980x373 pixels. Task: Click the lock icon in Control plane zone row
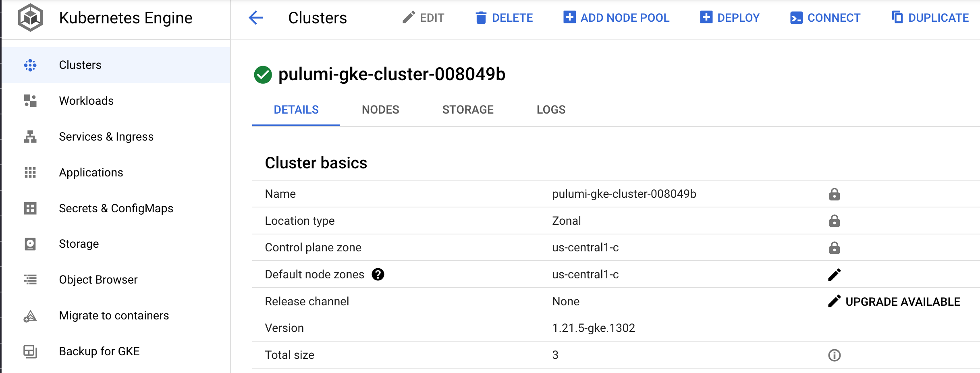[834, 247]
